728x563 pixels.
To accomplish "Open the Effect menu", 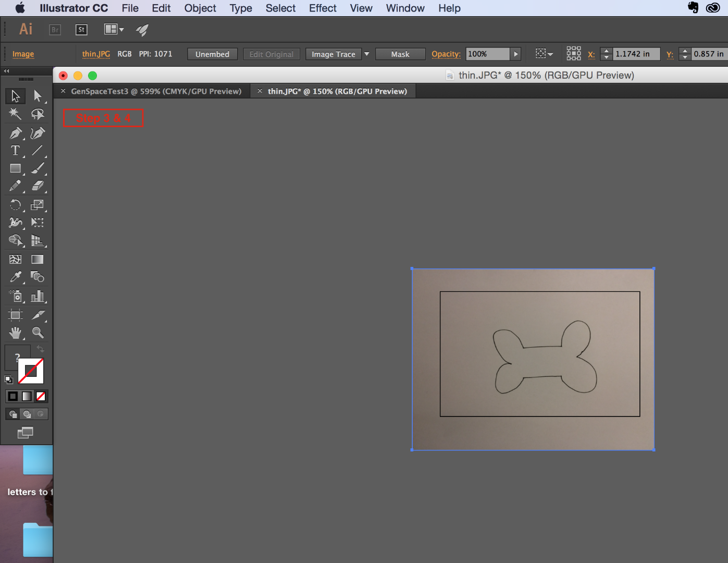I will pyautogui.click(x=323, y=8).
